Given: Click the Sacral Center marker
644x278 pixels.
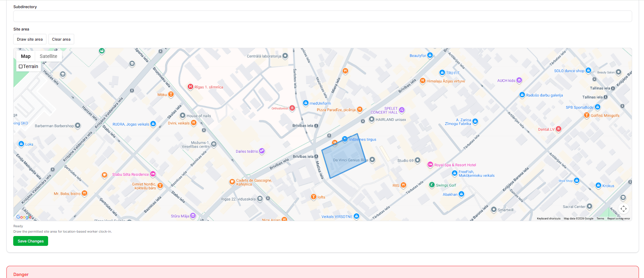Looking at the screenshot, I should pyautogui.click(x=589, y=206).
